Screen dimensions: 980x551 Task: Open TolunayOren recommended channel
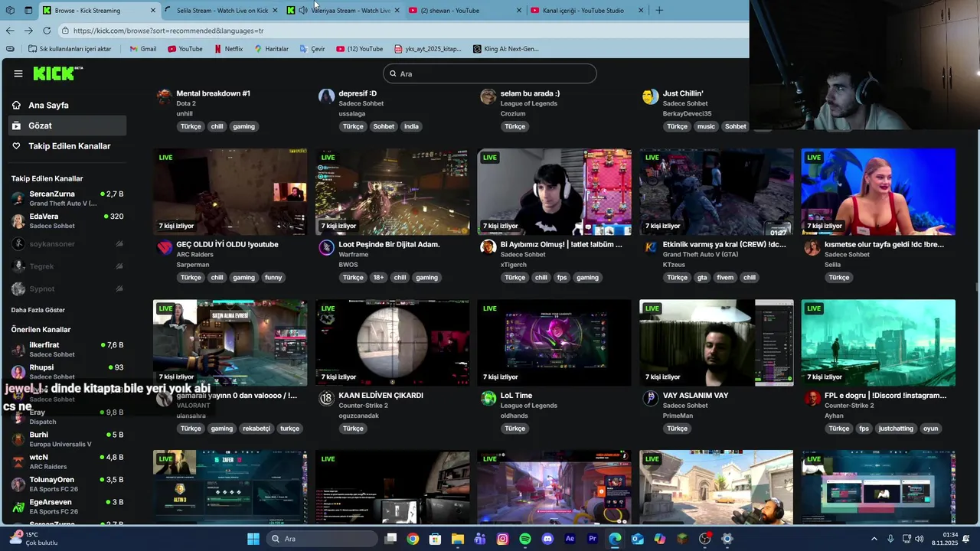tap(67, 484)
